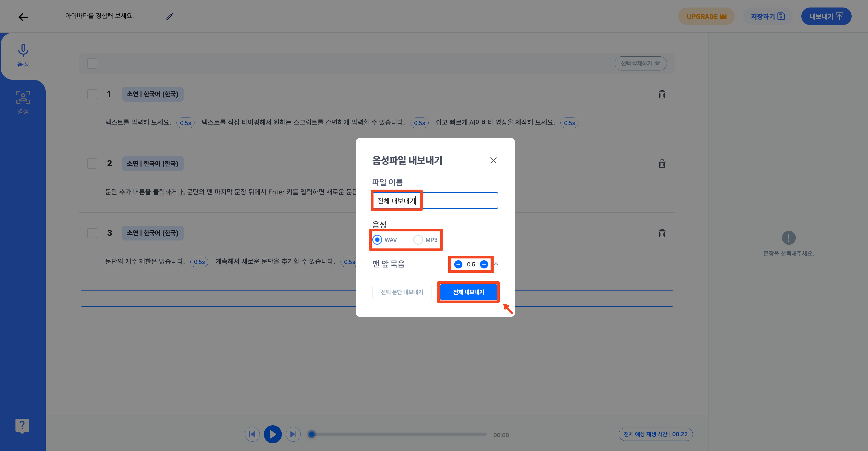This screenshot has width=868, height=451.
Task: Tick the select-all checkbox at the top
Action: pyautogui.click(x=92, y=63)
